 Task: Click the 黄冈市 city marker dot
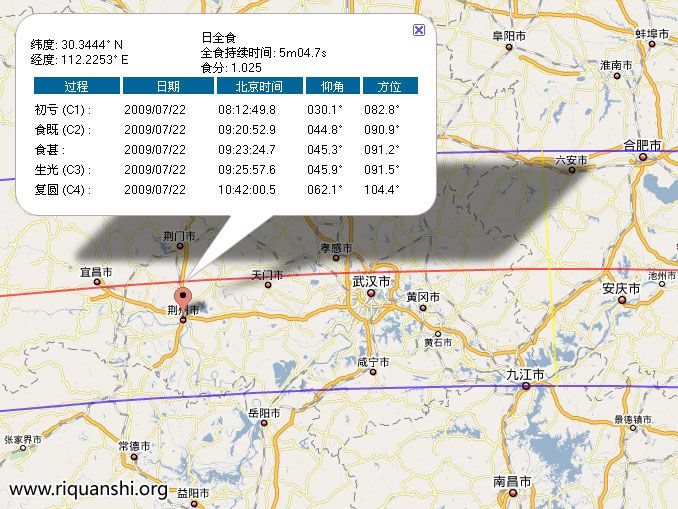[x=423, y=308]
